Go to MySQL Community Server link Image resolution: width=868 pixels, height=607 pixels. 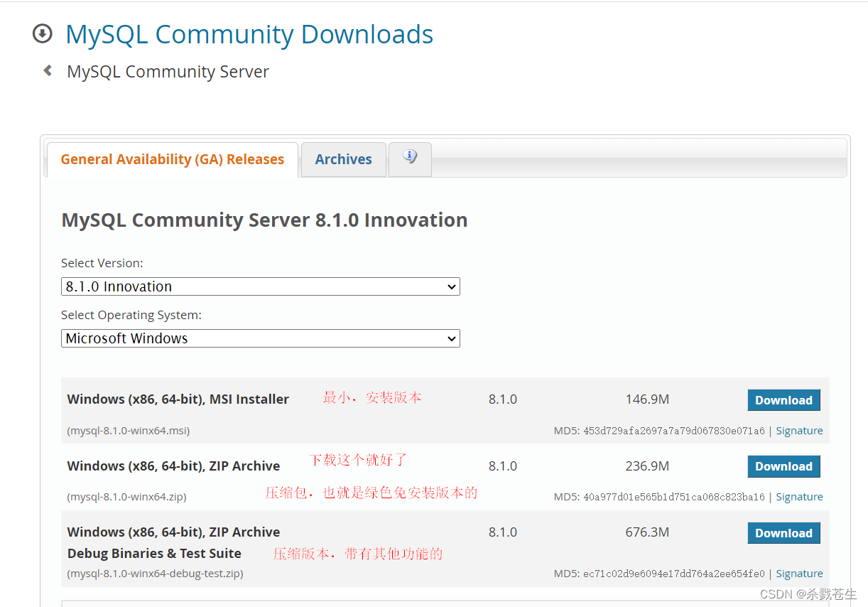(168, 72)
